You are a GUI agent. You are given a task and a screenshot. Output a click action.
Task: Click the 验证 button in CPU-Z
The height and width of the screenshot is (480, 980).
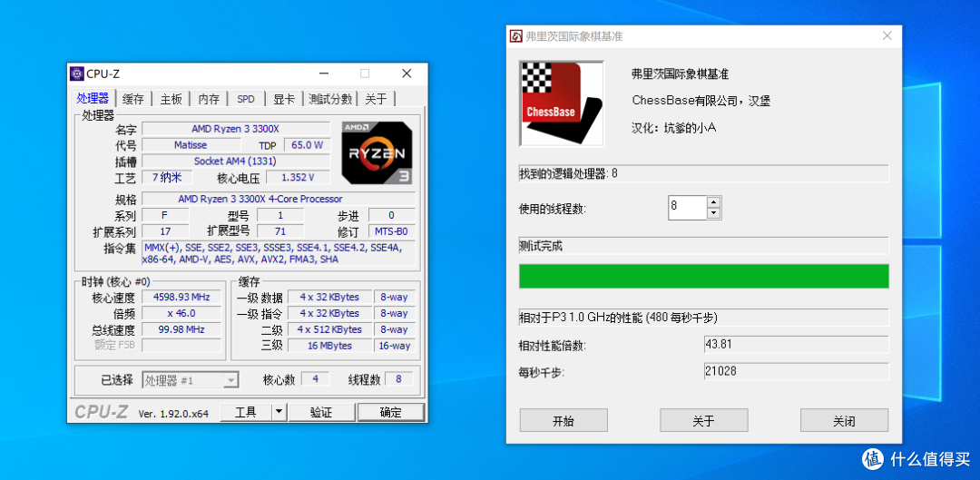tap(321, 412)
